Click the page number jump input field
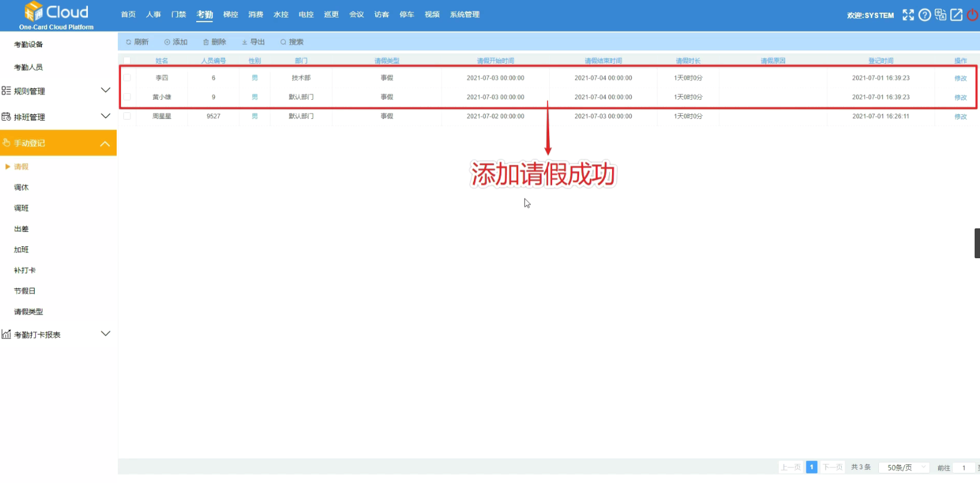 pyautogui.click(x=964, y=467)
